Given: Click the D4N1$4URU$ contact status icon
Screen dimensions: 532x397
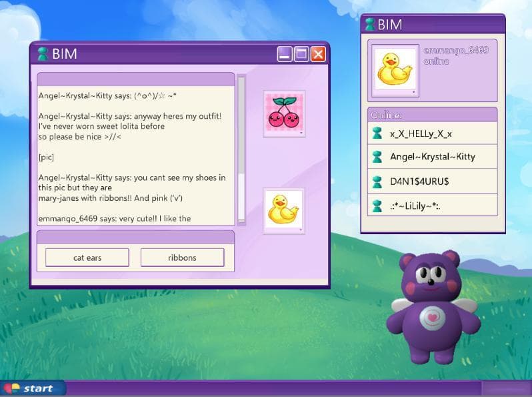Looking at the screenshot, I should [377, 181].
